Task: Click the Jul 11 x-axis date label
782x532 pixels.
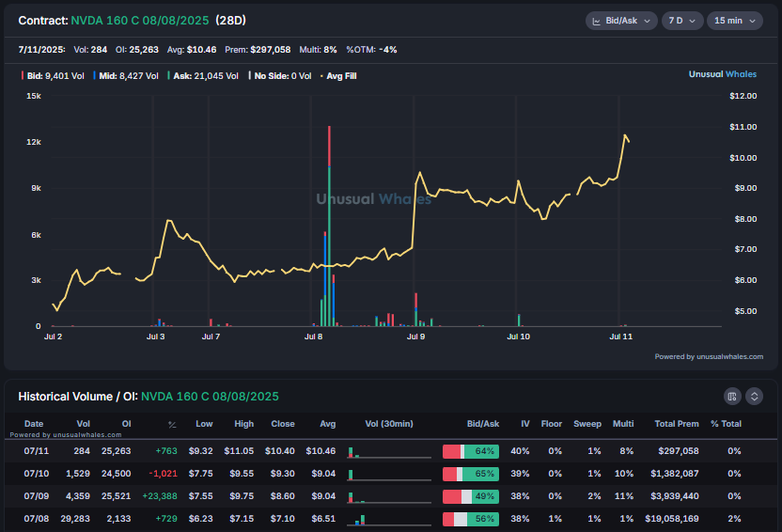Action: click(621, 336)
